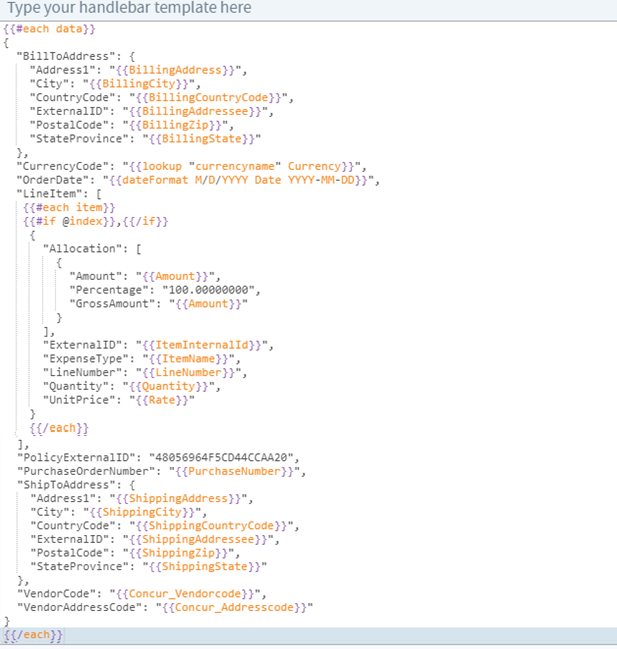The height and width of the screenshot is (649, 617).
Task: Click the indented inner {{/each}} line
Action: (x=59, y=428)
